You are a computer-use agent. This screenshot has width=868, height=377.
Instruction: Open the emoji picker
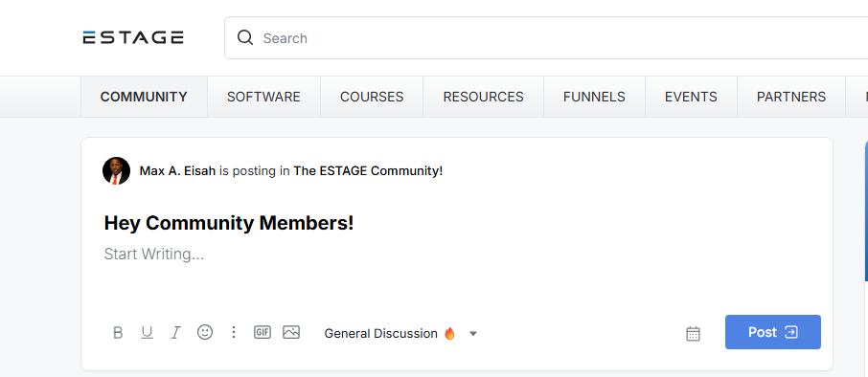click(x=205, y=332)
